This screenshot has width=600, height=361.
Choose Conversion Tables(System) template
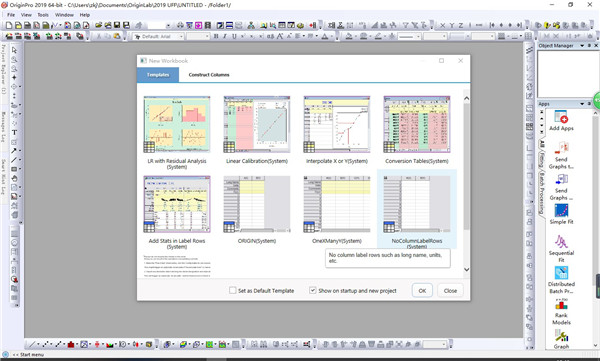[417, 130]
